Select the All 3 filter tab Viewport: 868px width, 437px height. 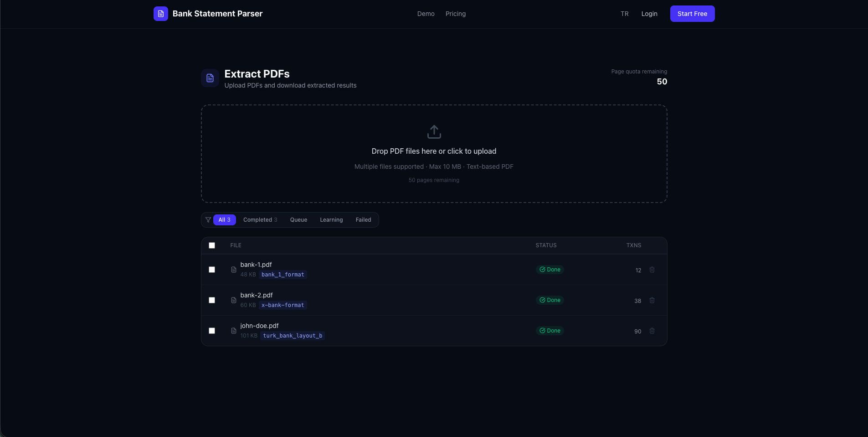[x=225, y=220]
